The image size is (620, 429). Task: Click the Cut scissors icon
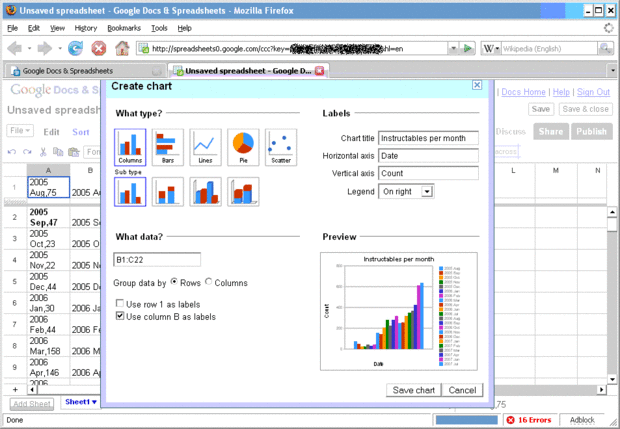click(43, 152)
